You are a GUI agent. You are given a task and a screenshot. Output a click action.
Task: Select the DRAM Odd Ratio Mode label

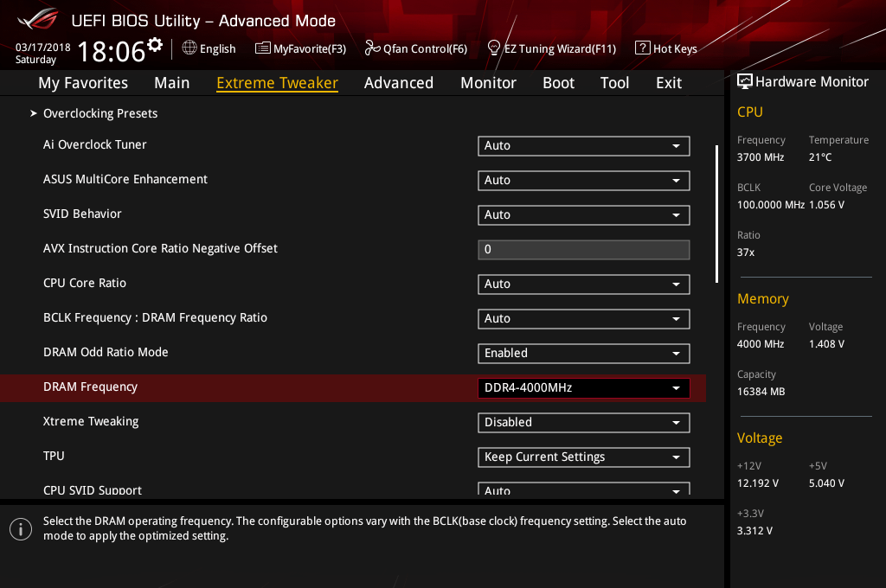click(106, 352)
